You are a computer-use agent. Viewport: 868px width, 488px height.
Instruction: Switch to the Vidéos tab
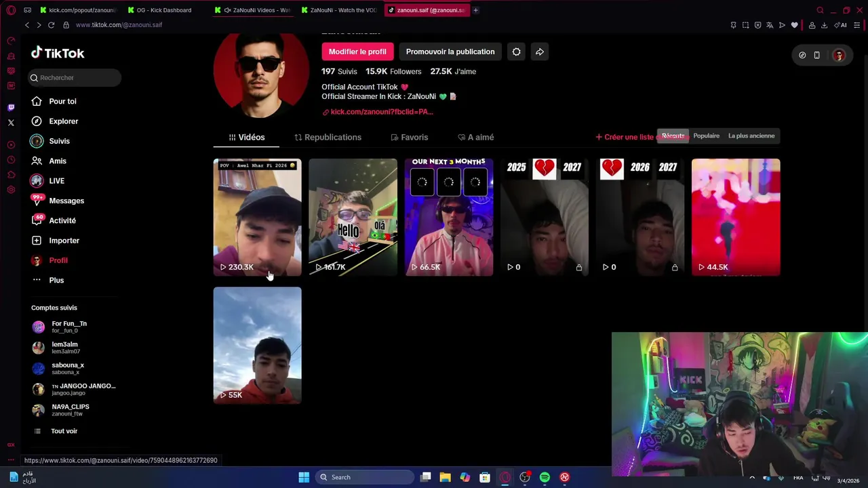point(246,137)
